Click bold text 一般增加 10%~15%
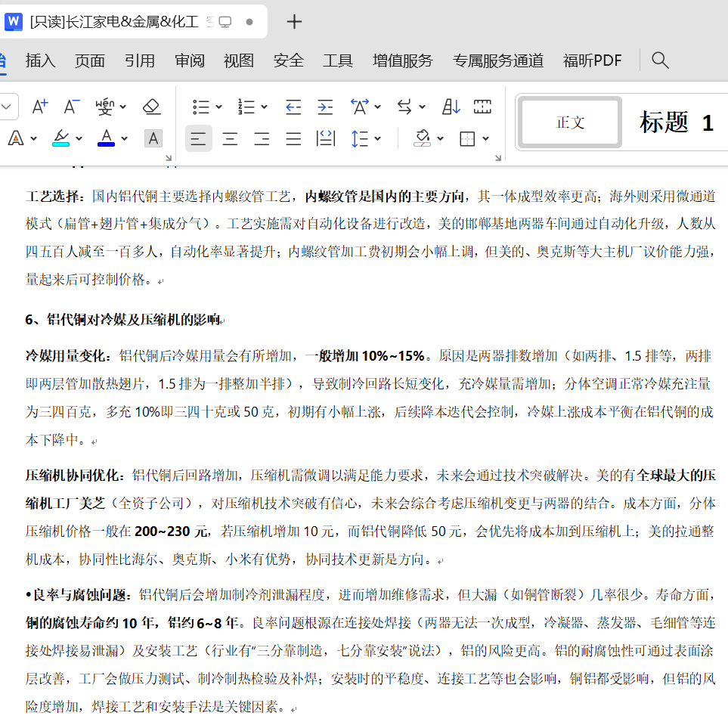This screenshot has width=728, height=719. pos(365,356)
